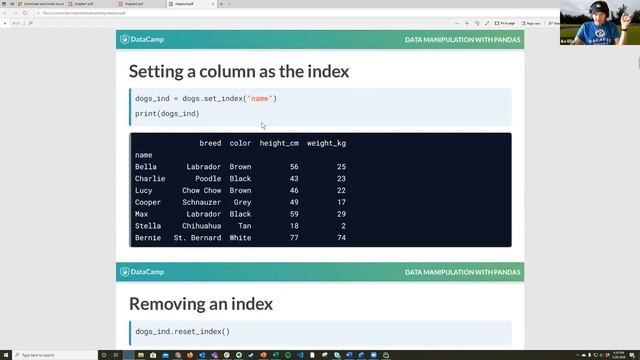Open the action center notification icon
640x360 pixels.
coord(632,356)
